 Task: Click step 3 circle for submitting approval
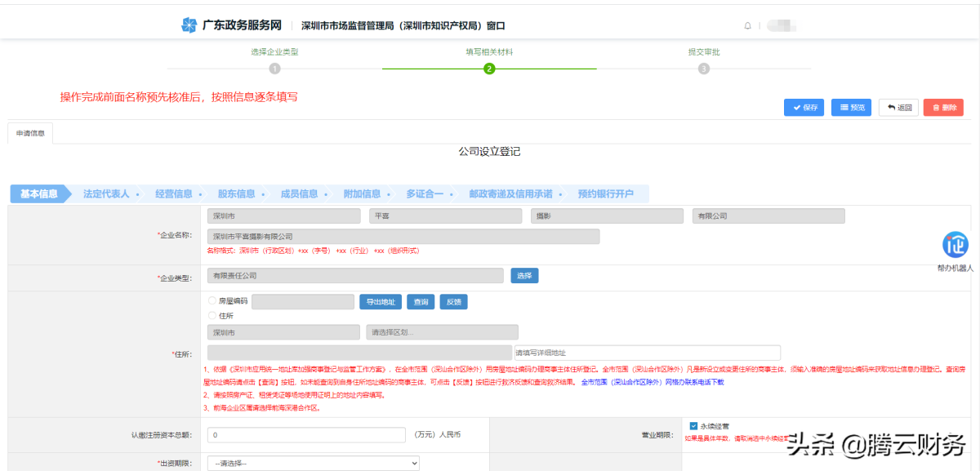704,69
